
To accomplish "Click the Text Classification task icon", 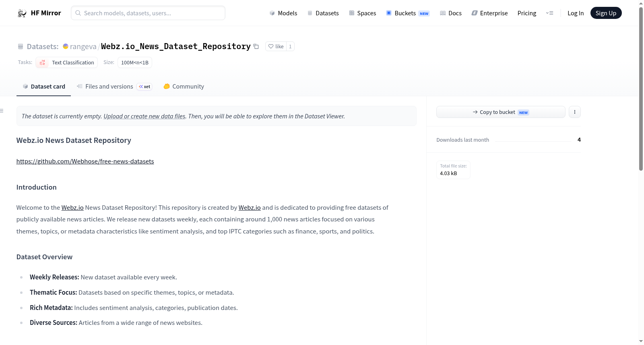I will click(x=42, y=62).
